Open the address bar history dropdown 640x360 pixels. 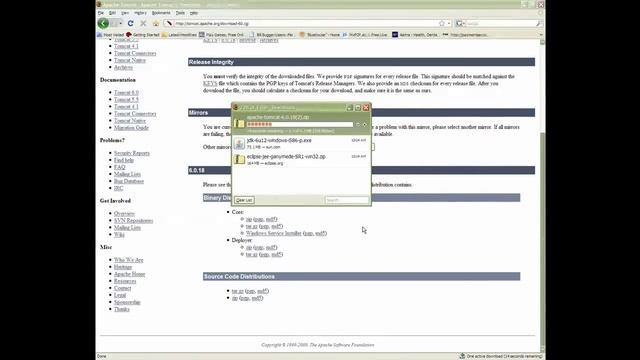[449, 24]
